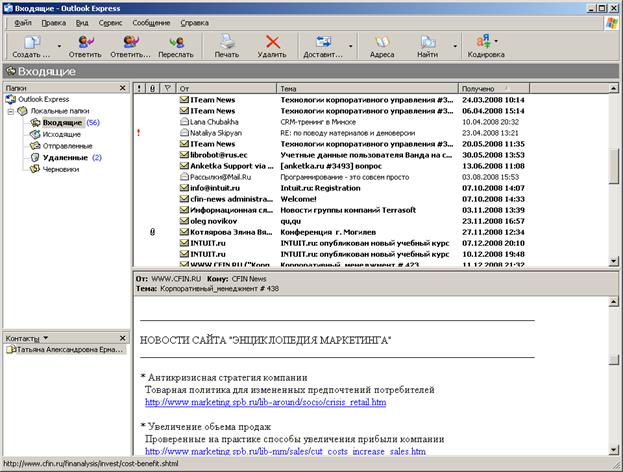Open the cut_costs_increase_sales.htm link
Image resolution: width=623 pixels, height=472 pixels.
285,451
